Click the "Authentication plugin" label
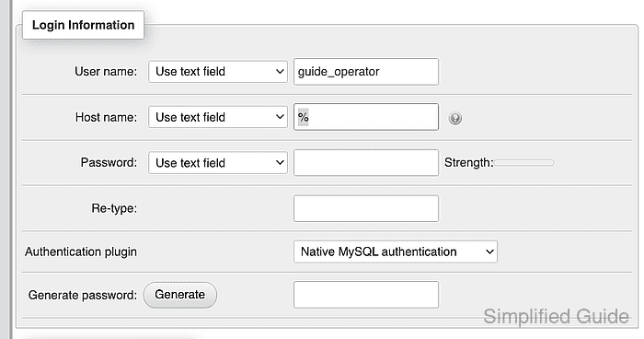The width and height of the screenshot is (644, 339). (81, 251)
